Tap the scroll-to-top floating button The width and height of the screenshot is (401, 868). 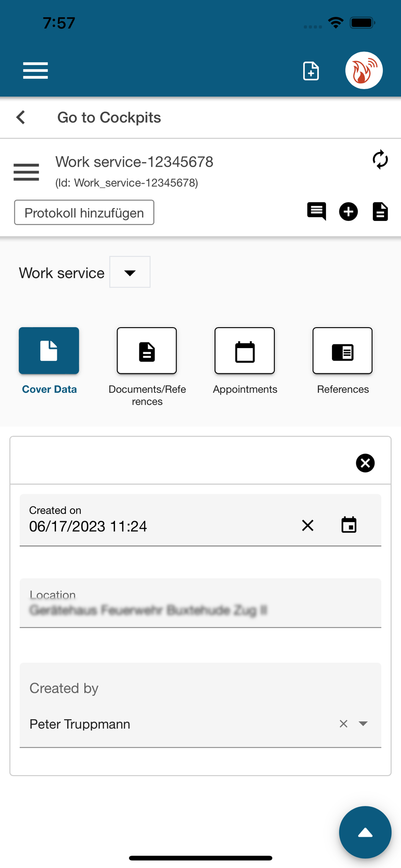[365, 832]
